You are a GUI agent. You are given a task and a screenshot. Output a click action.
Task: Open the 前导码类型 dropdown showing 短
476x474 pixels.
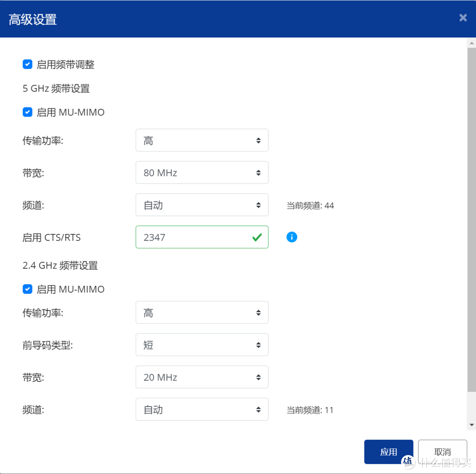202,345
